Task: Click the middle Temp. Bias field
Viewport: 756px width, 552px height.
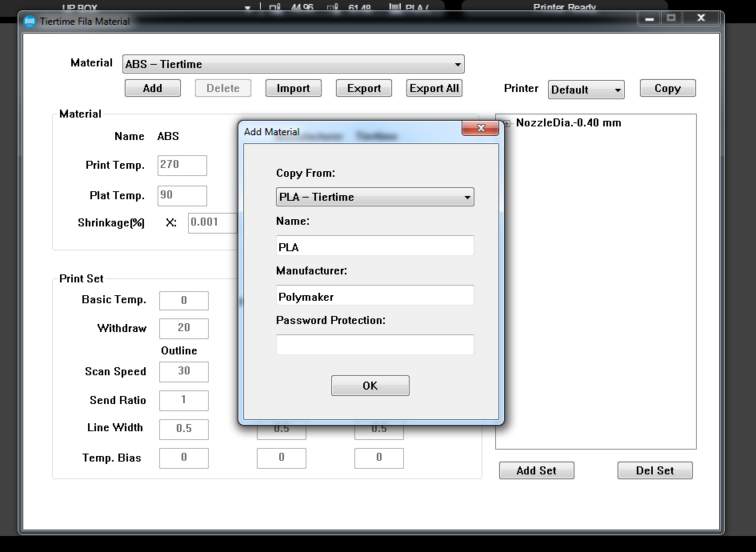Action: coord(281,458)
